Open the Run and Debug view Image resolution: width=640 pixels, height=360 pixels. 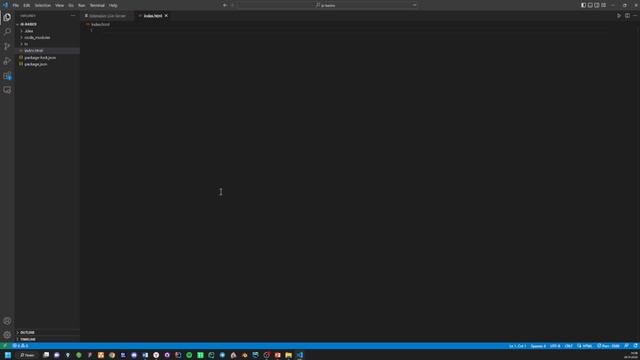coord(7,61)
